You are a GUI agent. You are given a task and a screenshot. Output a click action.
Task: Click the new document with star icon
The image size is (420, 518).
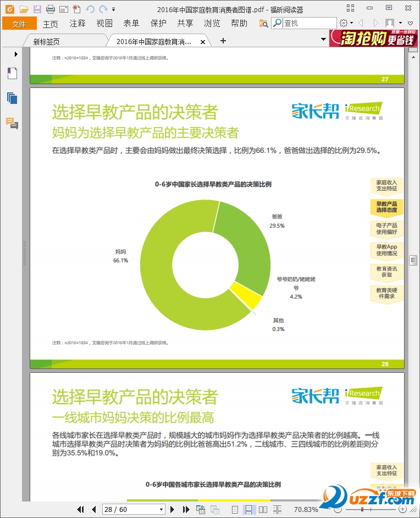76,9
